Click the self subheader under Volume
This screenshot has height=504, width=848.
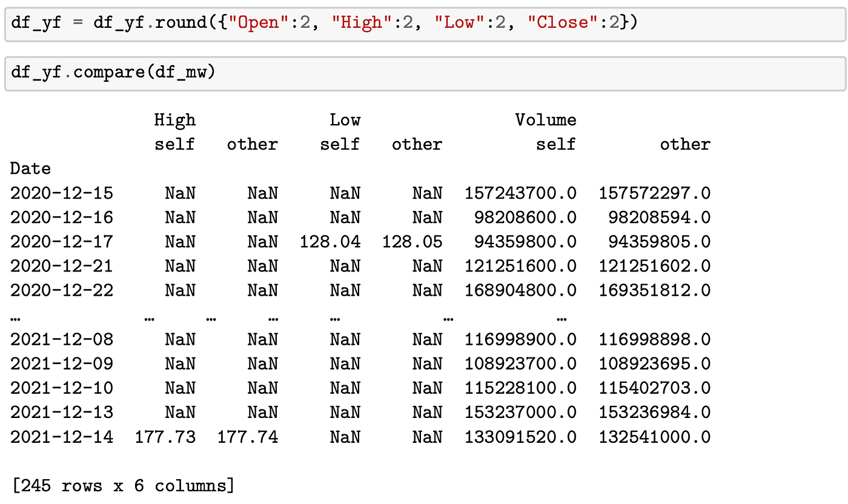555,144
